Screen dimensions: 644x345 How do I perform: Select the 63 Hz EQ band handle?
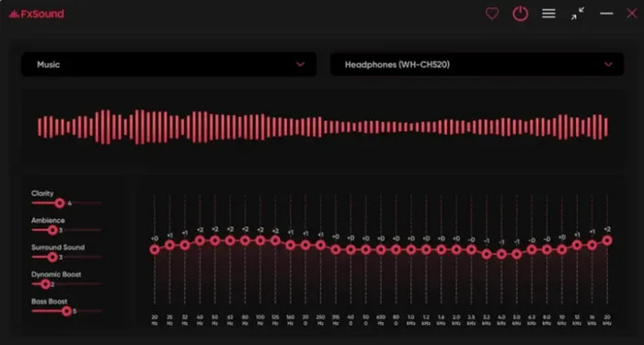230,241
